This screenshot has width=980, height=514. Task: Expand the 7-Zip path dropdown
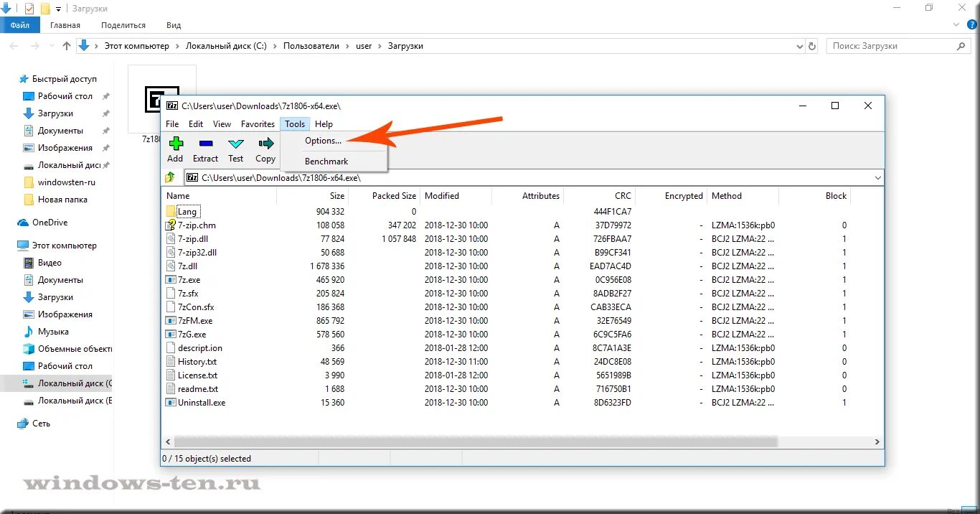[x=878, y=178]
